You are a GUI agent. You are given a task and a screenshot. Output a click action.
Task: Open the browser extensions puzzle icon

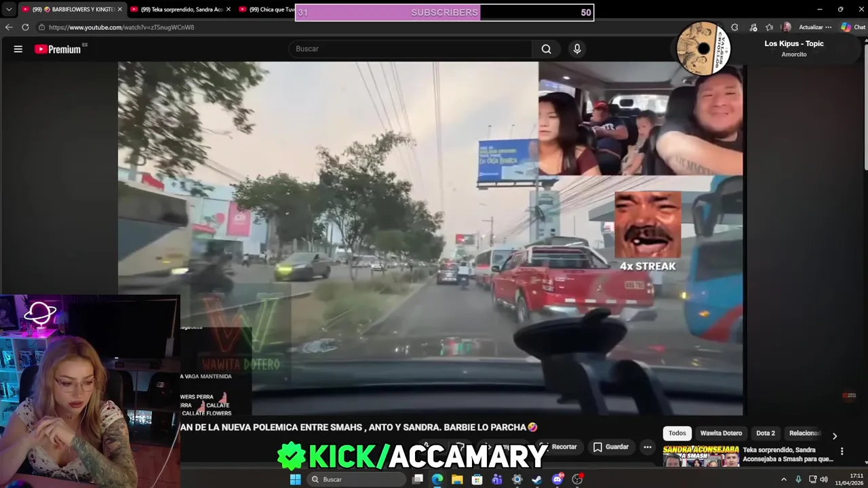click(734, 27)
